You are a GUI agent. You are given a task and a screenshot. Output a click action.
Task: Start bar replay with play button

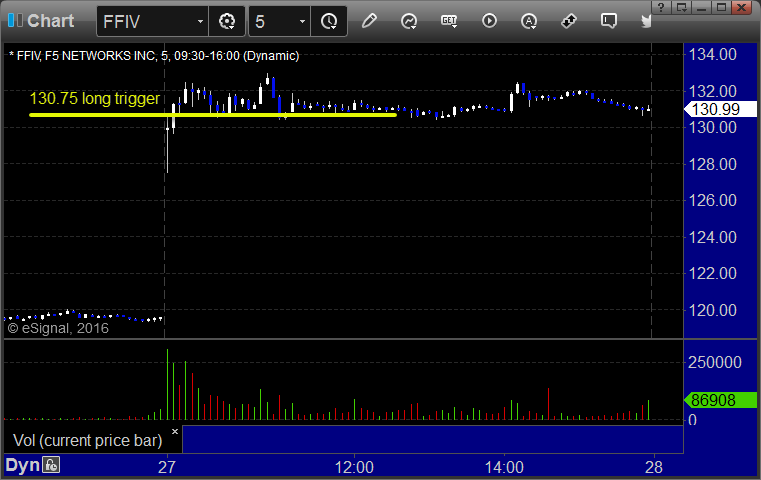[489, 21]
